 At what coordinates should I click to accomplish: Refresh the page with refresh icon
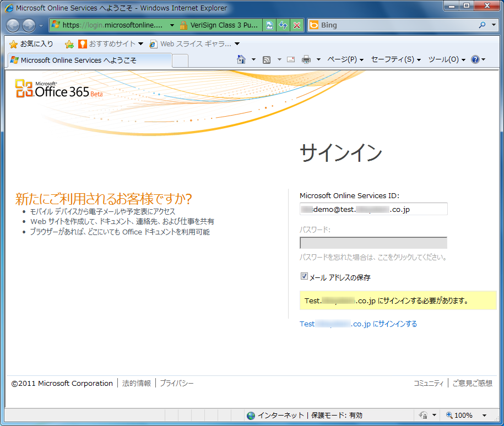(x=283, y=25)
